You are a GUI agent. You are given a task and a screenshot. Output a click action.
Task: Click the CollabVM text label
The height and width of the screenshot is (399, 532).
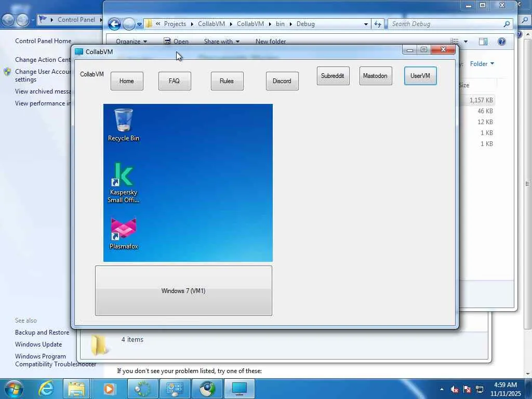pos(92,74)
